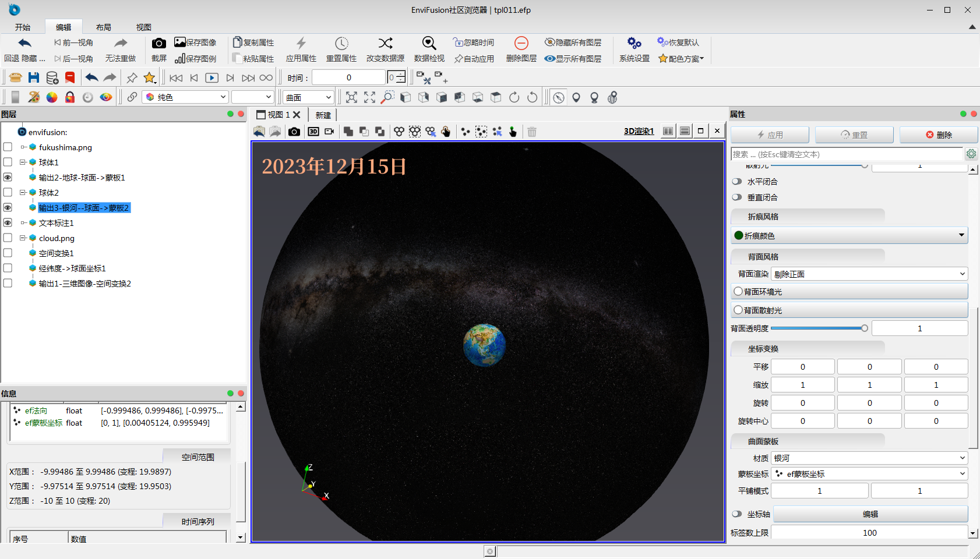980x559 pixels.
Task: Toggle the 坐标轴 switch
Action: click(x=737, y=514)
